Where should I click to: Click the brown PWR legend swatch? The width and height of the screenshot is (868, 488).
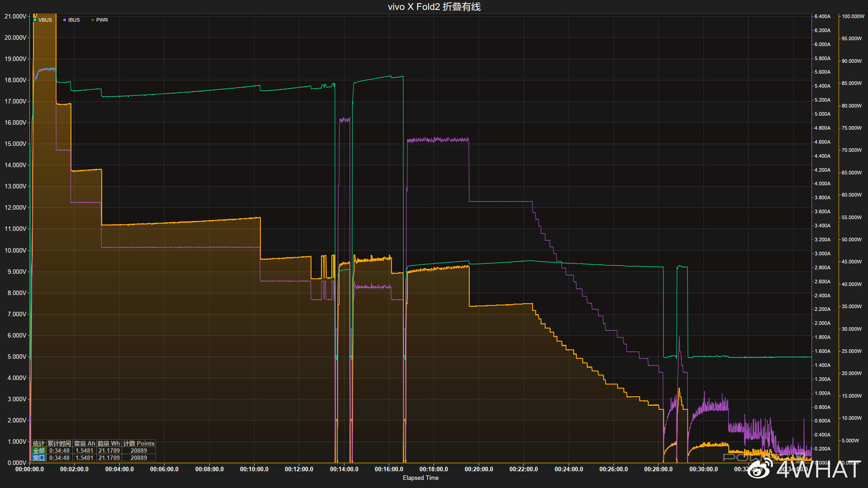(93, 20)
